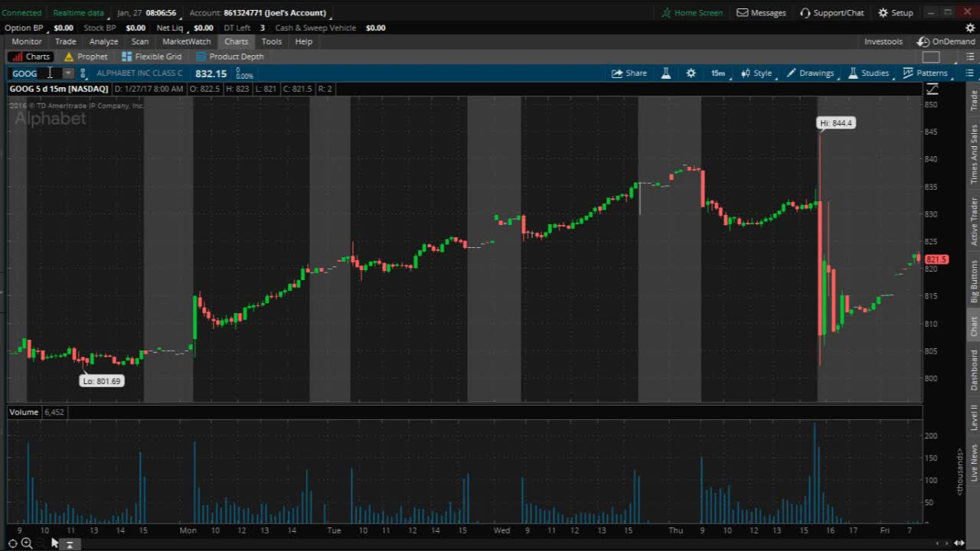The image size is (980, 551).
Task: Click the collapse-to-bottom arrow button
Action: 69,544
